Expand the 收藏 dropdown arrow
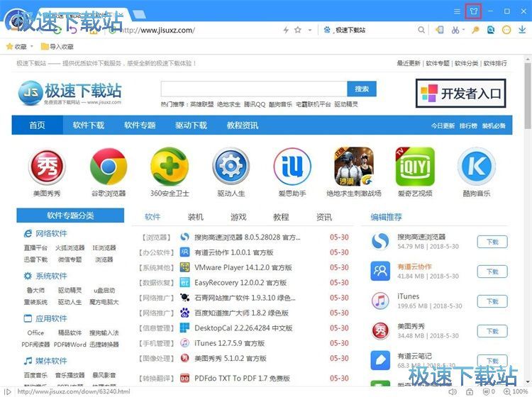Screen dimensions: 532x397 (x=32, y=47)
